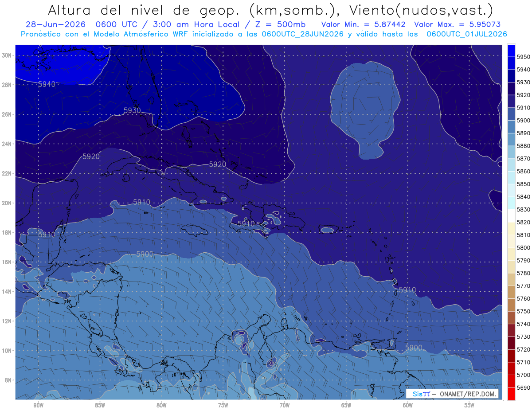Click the 16N latitude axis label
This screenshot has height=411, width=532.
pyautogui.click(x=6, y=262)
